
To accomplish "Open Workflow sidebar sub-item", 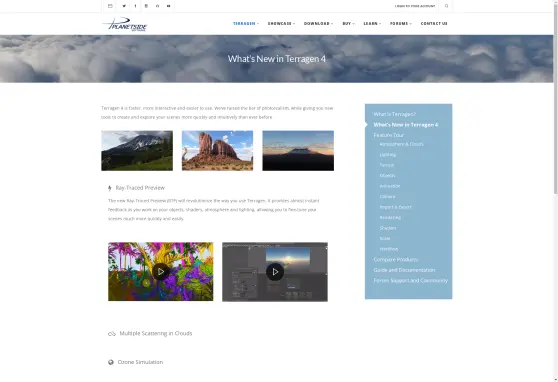I will 389,249.
